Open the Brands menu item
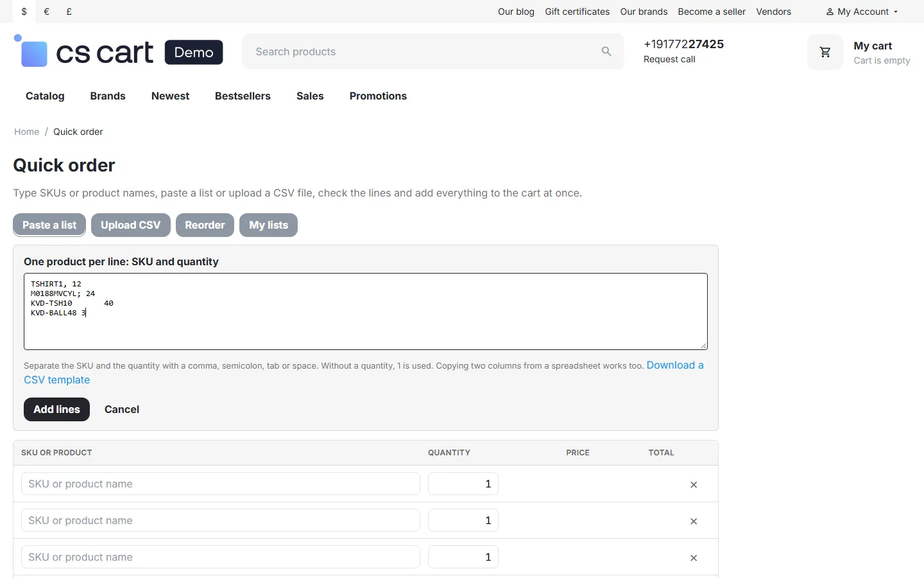Viewport: 924px width, 578px height. click(108, 96)
